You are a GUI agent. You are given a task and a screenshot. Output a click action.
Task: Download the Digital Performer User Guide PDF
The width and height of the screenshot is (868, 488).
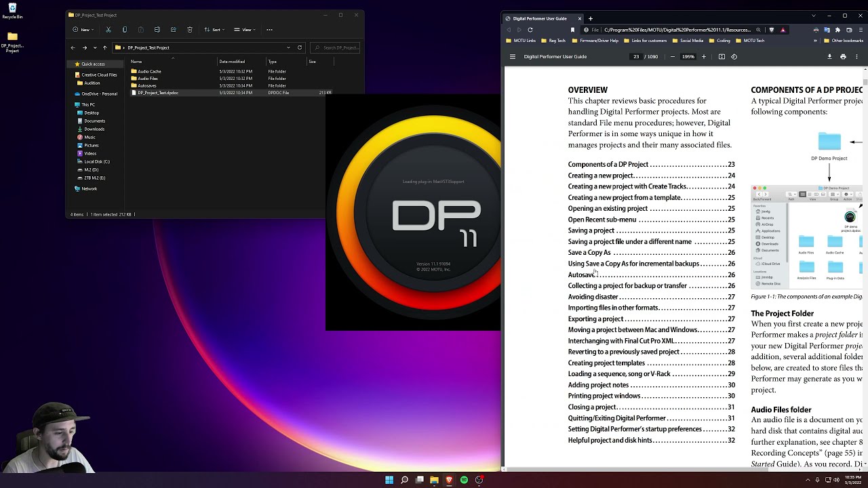pyautogui.click(x=829, y=57)
